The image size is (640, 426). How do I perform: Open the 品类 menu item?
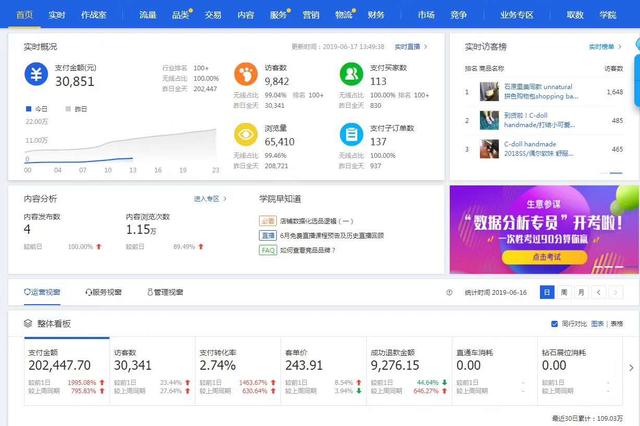pos(181,15)
